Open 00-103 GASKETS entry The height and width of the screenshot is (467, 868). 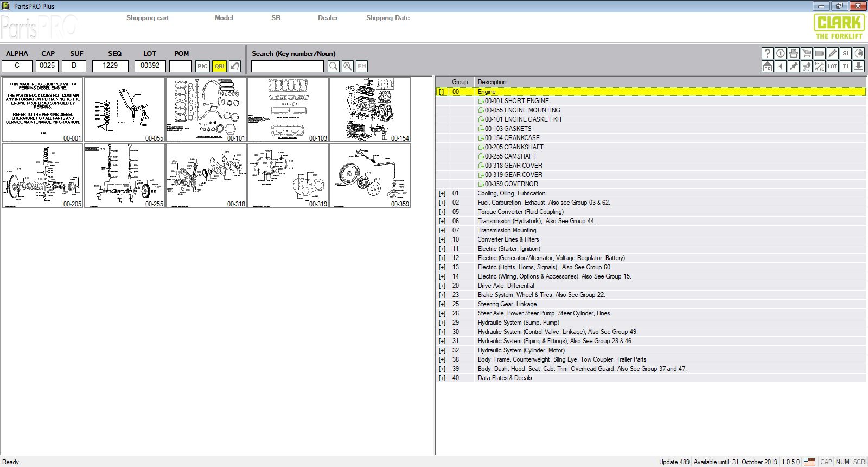(x=505, y=129)
